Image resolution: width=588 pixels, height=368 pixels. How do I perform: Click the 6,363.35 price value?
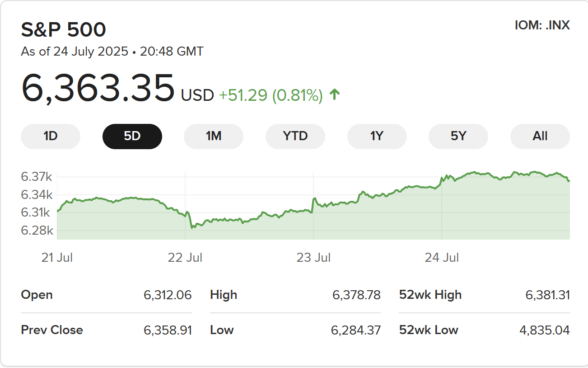tap(98, 88)
